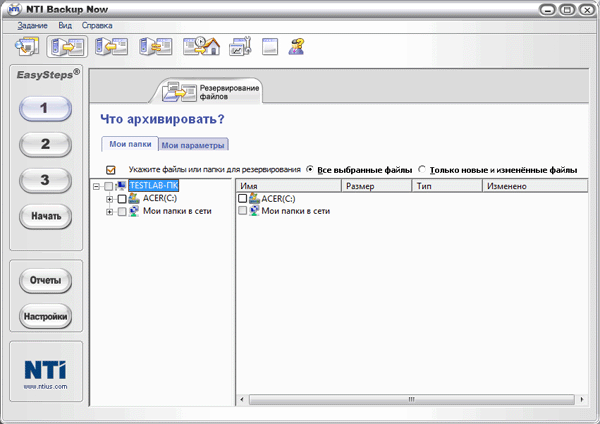Image resolution: width=600 pixels, height=424 pixels.
Task: Check ACER(C:) checkbox in file list
Action: tap(242, 198)
